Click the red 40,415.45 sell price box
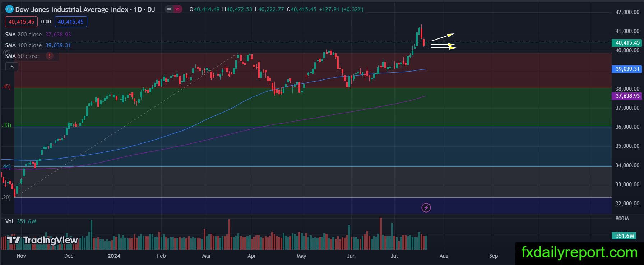This screenshot has width=644, height=265. pos(21,22)
